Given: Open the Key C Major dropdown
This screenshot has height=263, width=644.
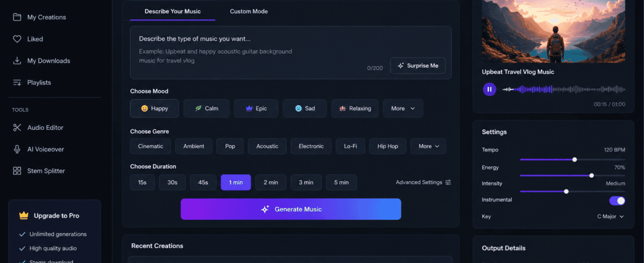Looking at the screenshot, I should [x=610, y=216].
